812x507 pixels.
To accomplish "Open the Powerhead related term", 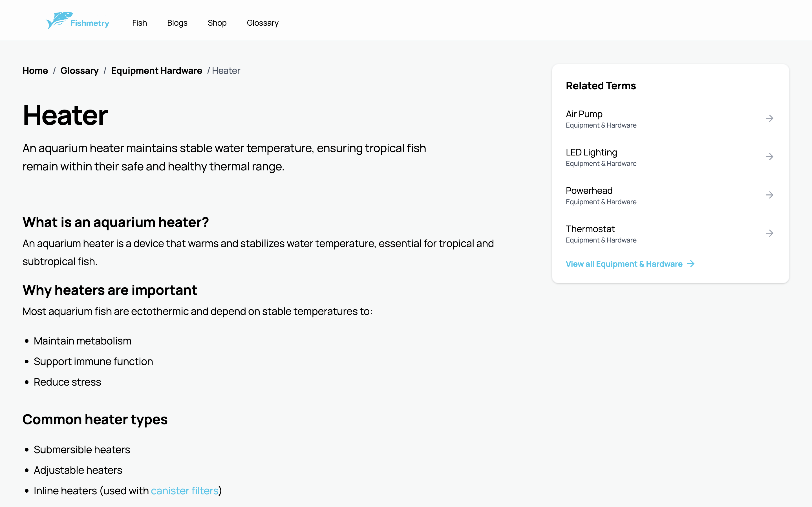I will click(x=589, y=190).
